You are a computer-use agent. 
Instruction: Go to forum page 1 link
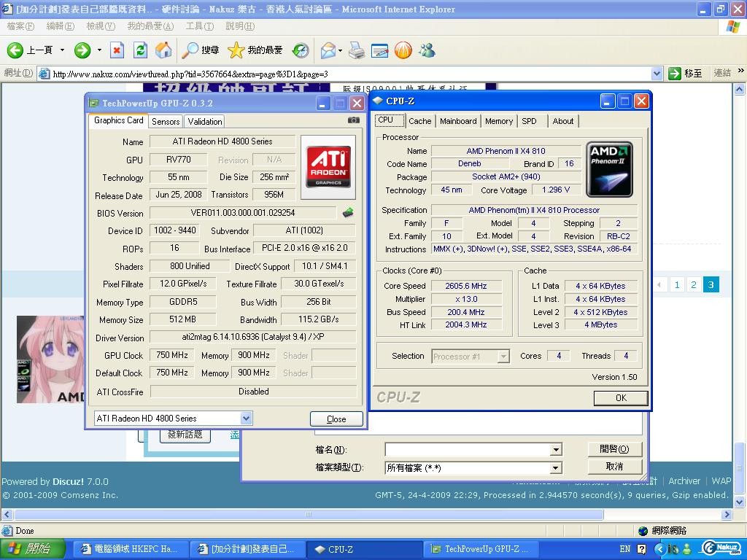[x=677, y=285]
